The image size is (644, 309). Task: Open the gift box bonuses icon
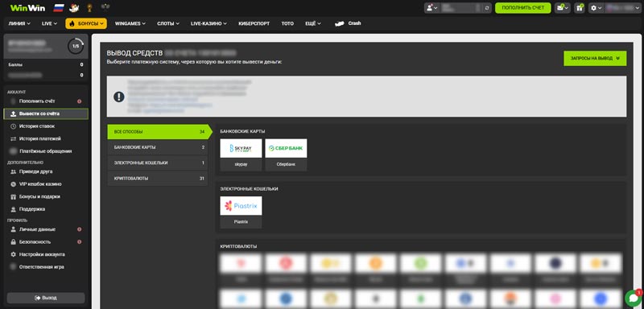(580, 8)
